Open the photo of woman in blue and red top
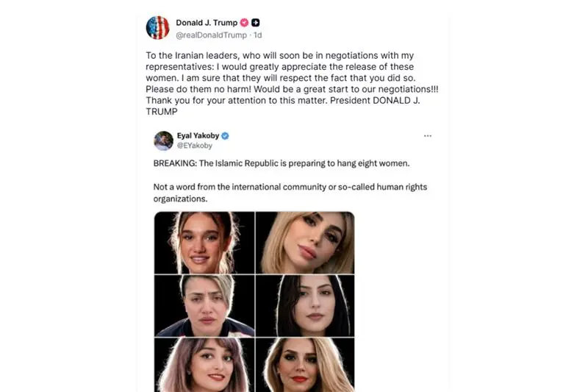 click(x=204, y=306)
